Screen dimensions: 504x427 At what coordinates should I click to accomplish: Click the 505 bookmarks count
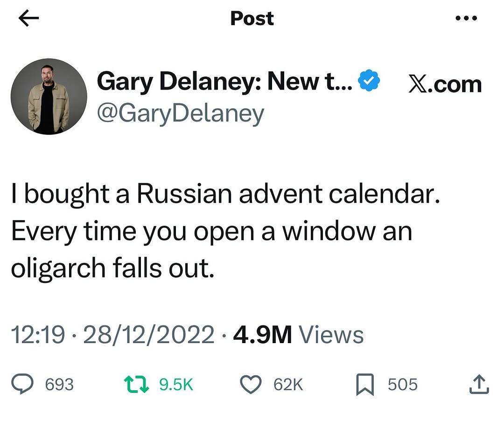click(x=403, y=385)
